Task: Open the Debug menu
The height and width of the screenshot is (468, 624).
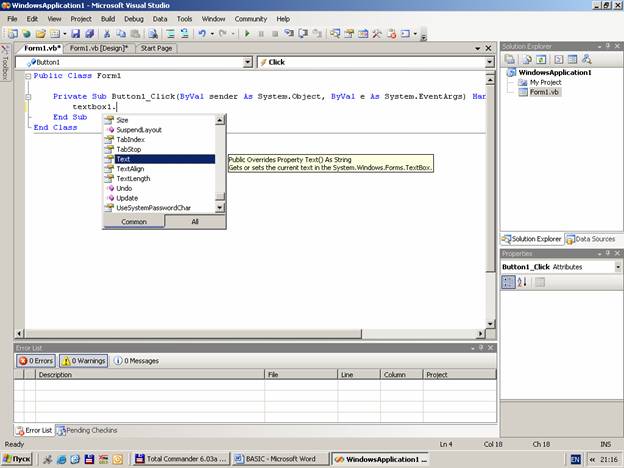Action: coord(134,19)
